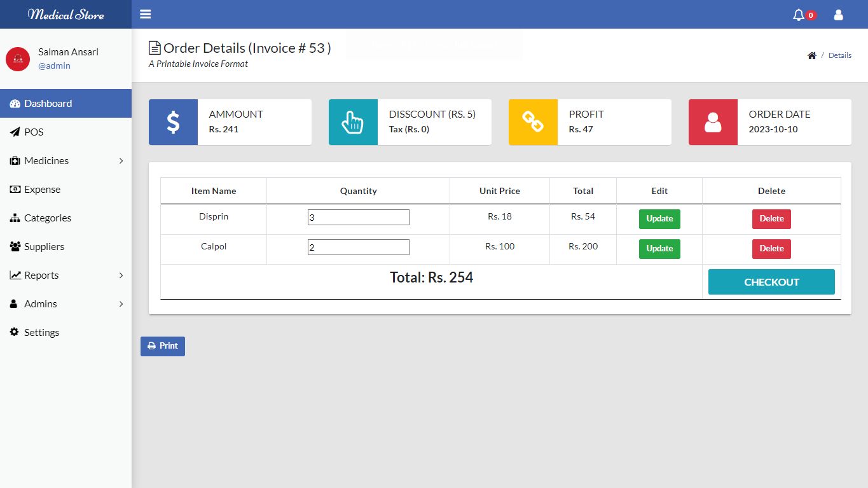Delete the Calpol item from order
Viewport: 868px width, 488px height.
tap(771, 249)
